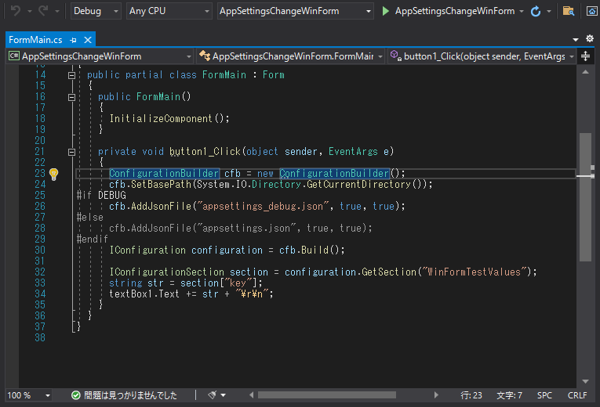Open the Undo history dropdown arrow

click(29, 11)
